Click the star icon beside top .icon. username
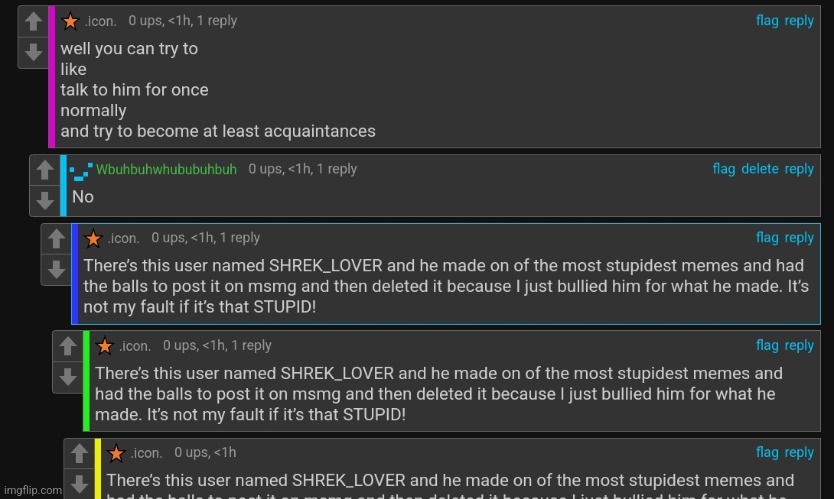The width and height of the screenshot is (834, 499). (70, 21)
